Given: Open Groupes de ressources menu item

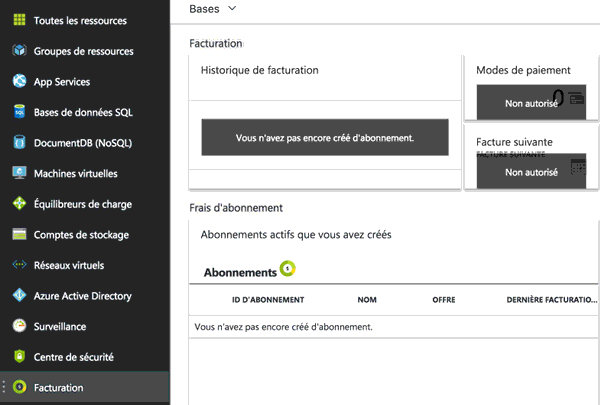Looking at the screenshot, I should pos(83,51).
